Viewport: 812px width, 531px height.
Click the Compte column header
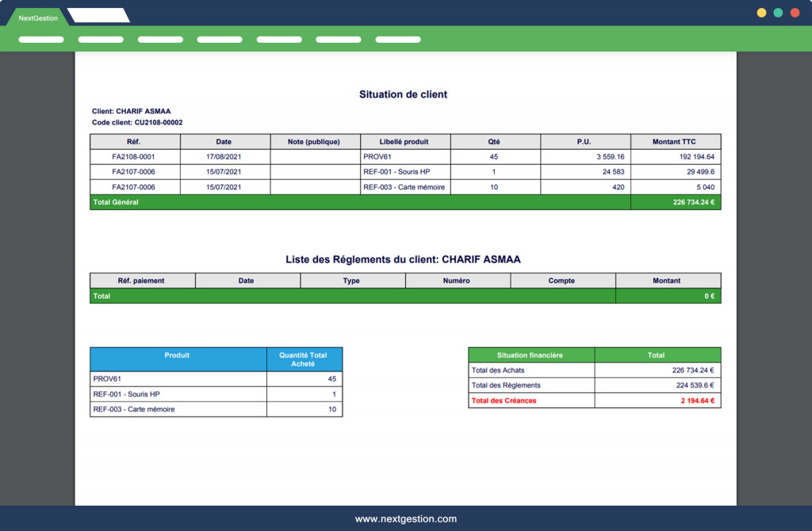click(563, 281)
